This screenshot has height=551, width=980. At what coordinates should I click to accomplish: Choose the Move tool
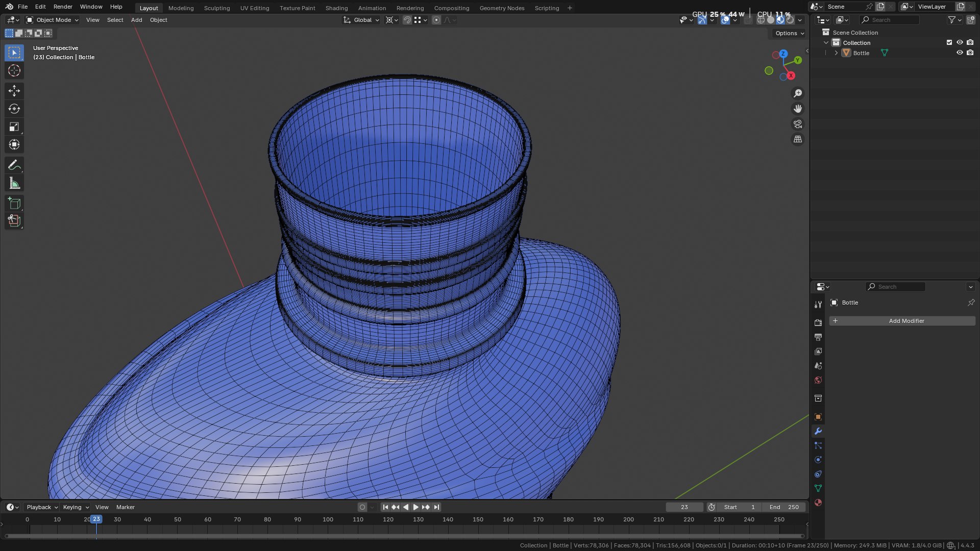point(14,91)
